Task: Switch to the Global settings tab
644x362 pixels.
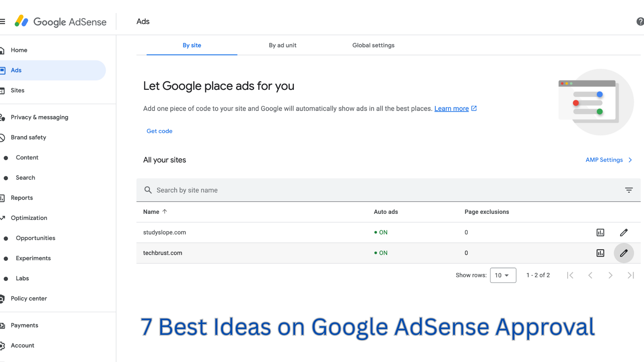Action: [373, 45]
